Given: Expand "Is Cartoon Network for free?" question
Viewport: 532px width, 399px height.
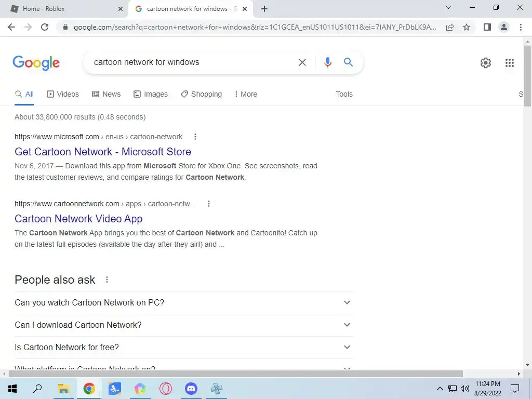Looking at the screenshot, I should 183,348.
